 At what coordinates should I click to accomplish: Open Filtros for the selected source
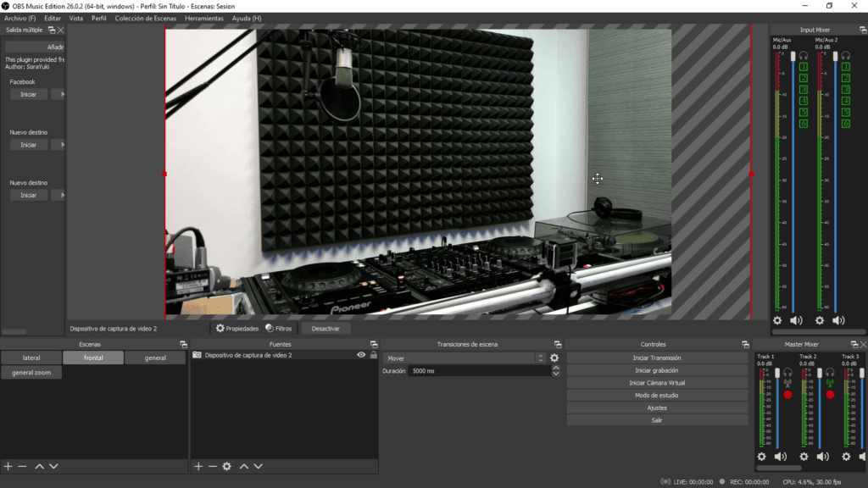click(x=278, y=328)
